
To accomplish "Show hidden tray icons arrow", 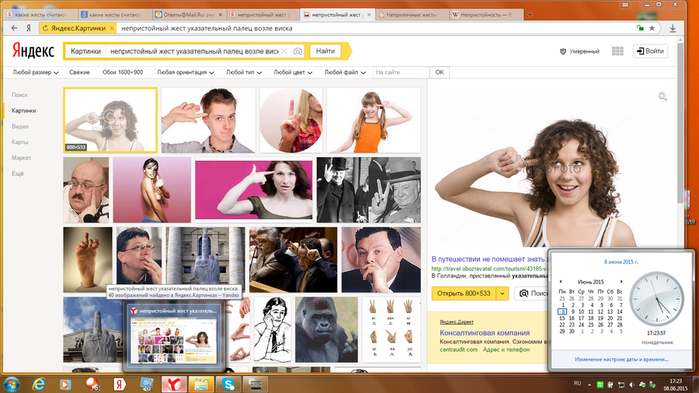I will tap(589, 385).
